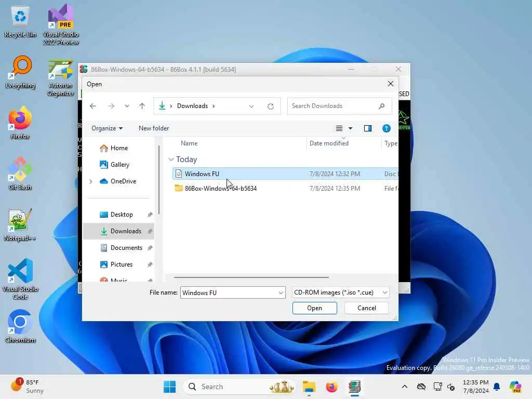Go back in the Open dialog
The image size is (532, 399).
[93, 106]
